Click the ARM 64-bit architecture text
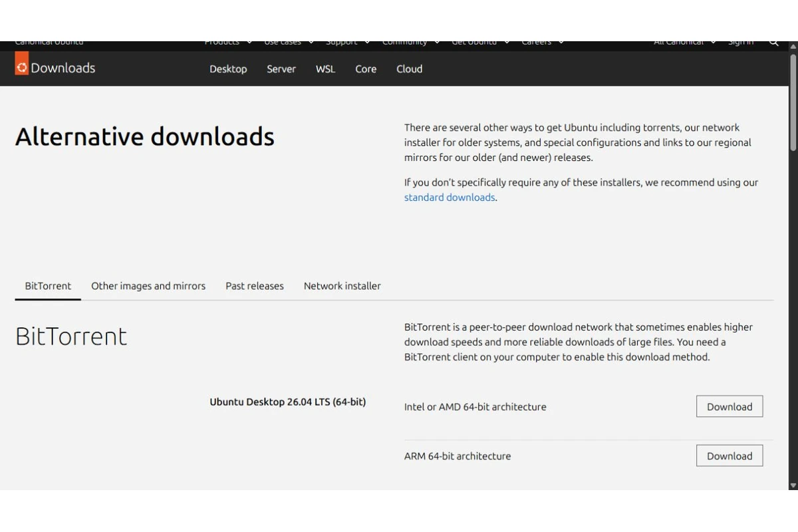 click(x=458, y=456)
